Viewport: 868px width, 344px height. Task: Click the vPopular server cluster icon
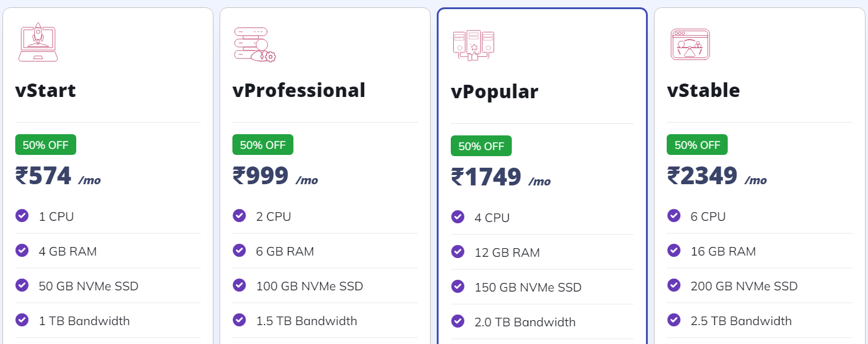click(x=473, y=45)
